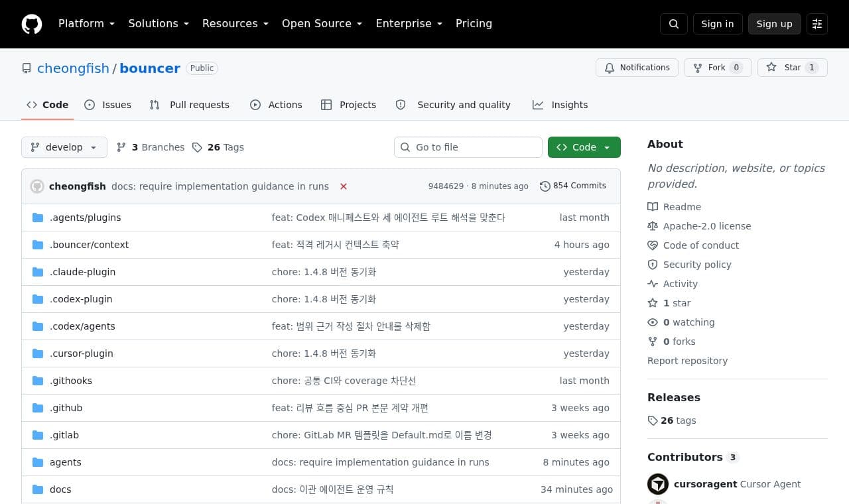
Task: Click the scales icon for Apache-2.0 license
Action: 653,226
